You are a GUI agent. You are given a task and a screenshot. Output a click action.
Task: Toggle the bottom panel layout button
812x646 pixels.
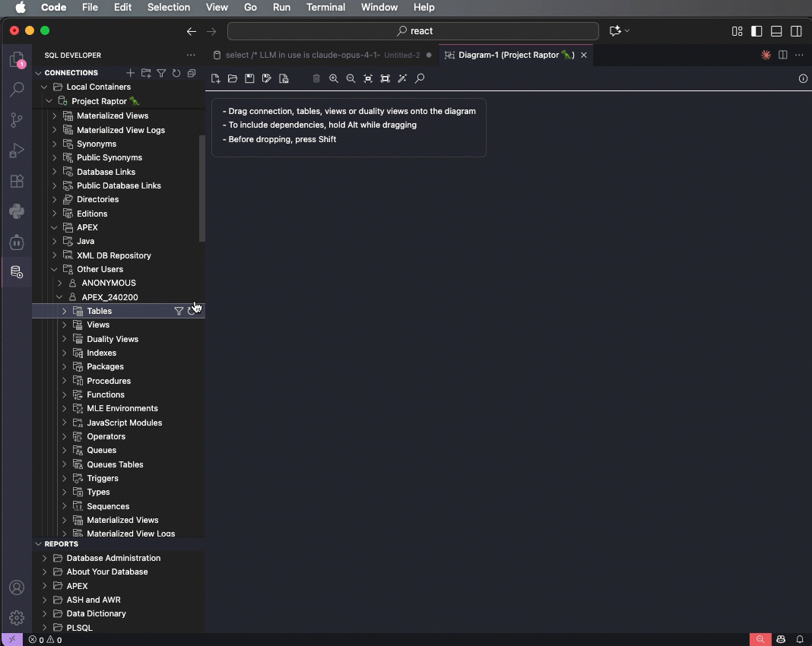[x=776, y=31]
